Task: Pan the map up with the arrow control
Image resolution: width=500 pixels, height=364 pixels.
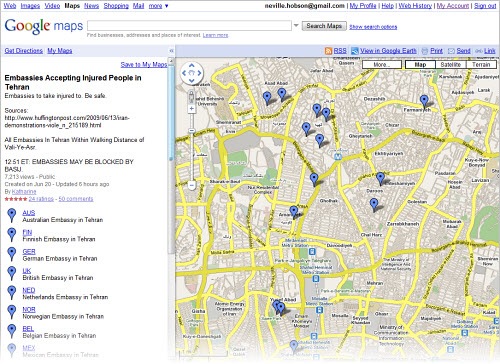Action: 192,65
